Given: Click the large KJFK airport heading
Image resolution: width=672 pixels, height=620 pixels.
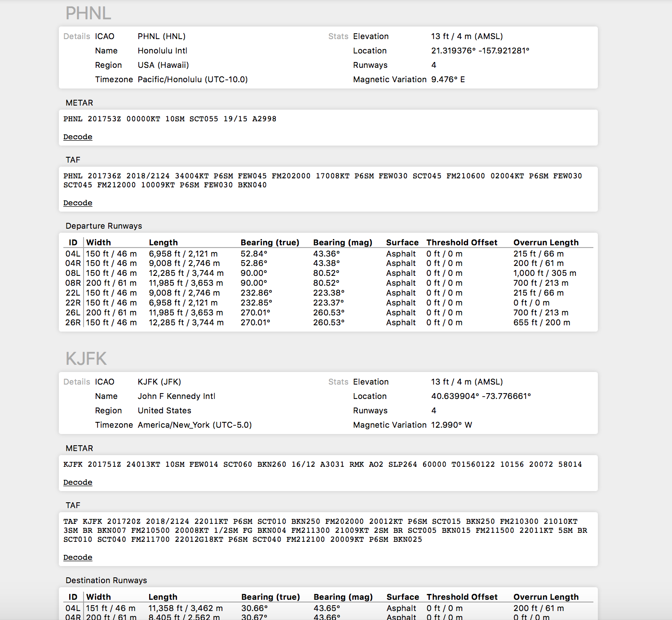Looking at the screenshot, I should (x=86, y=359).
